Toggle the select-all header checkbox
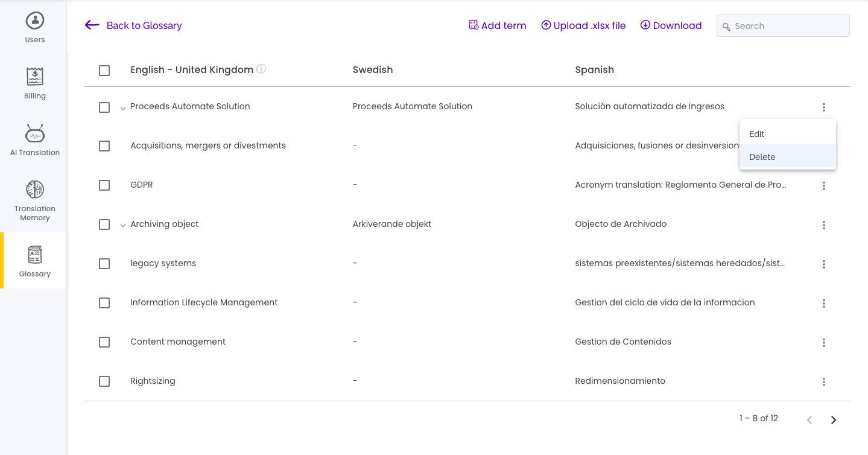 pyautogui.click(x=104, y=71)
